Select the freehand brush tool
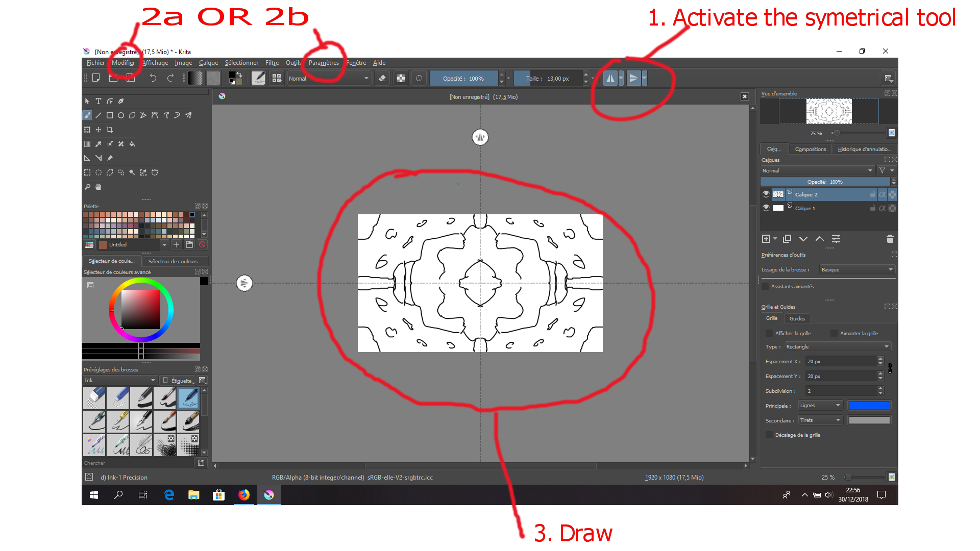The height and width of the screenshot is (551, 980). (x=87, y=115)
